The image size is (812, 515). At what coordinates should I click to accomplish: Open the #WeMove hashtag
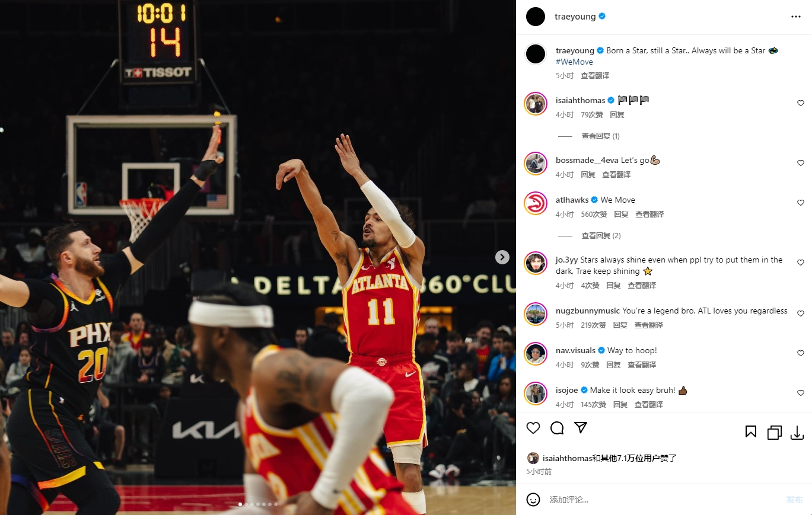tap(574, 62)
